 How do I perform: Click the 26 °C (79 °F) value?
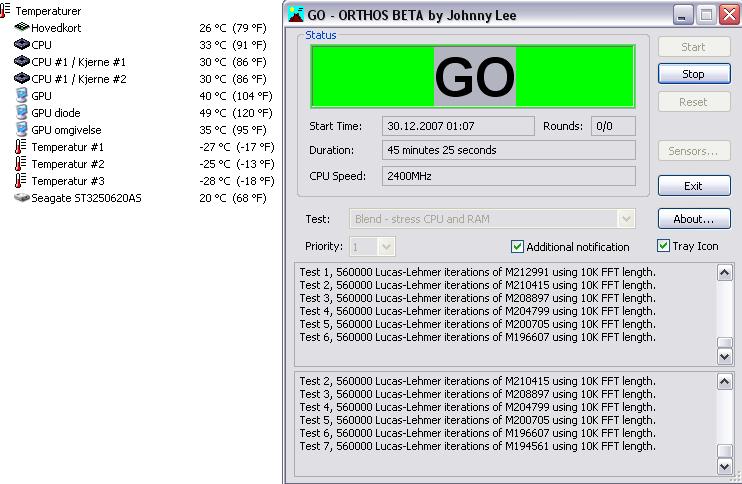click(x=233, y=28)
